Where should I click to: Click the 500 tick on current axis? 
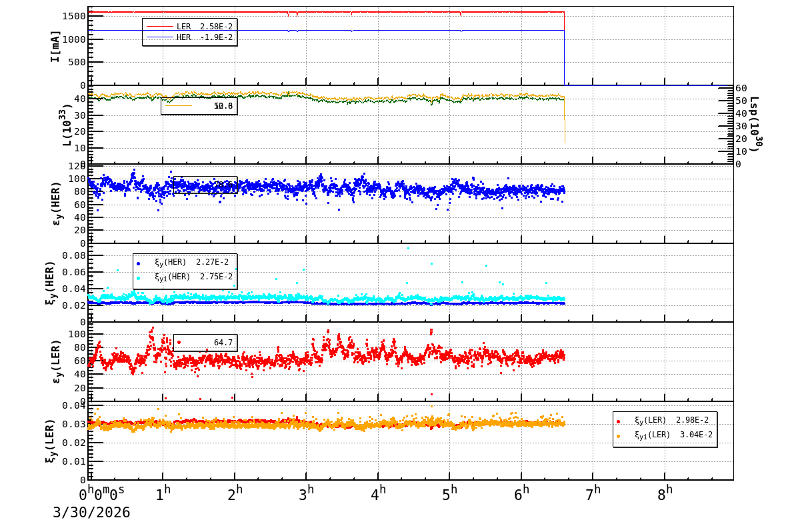click(x=77, y=63)
